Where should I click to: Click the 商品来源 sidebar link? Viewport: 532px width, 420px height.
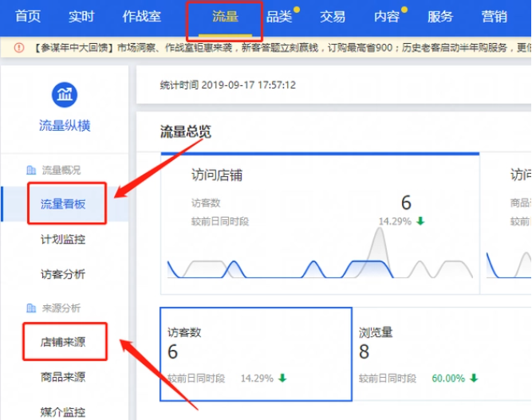[x=63, y=377]
